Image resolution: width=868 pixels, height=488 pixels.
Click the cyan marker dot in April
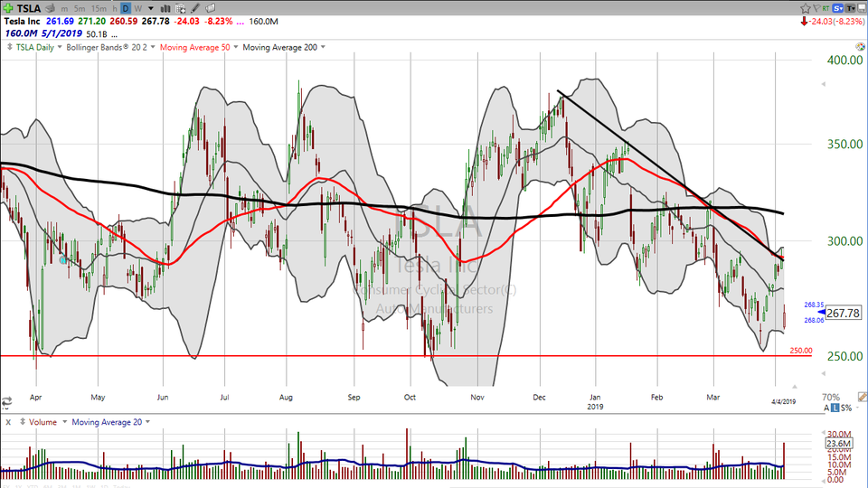click(x=63, y=259)
